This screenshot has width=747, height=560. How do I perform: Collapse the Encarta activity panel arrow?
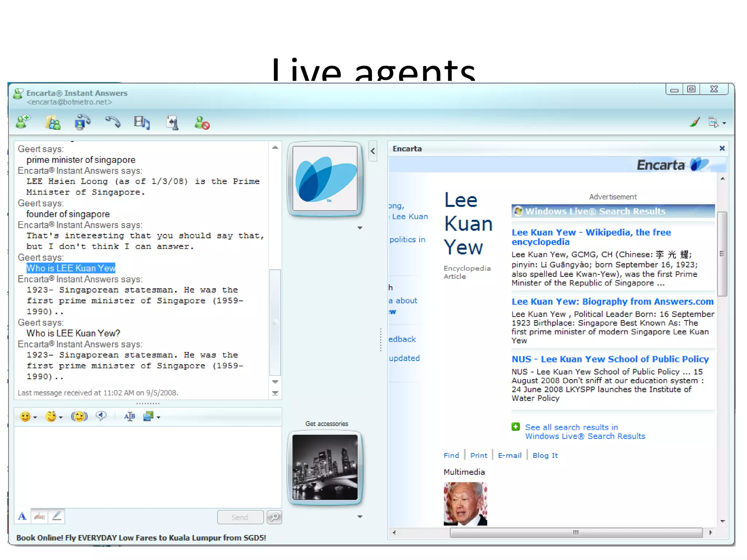coord(373,151)
